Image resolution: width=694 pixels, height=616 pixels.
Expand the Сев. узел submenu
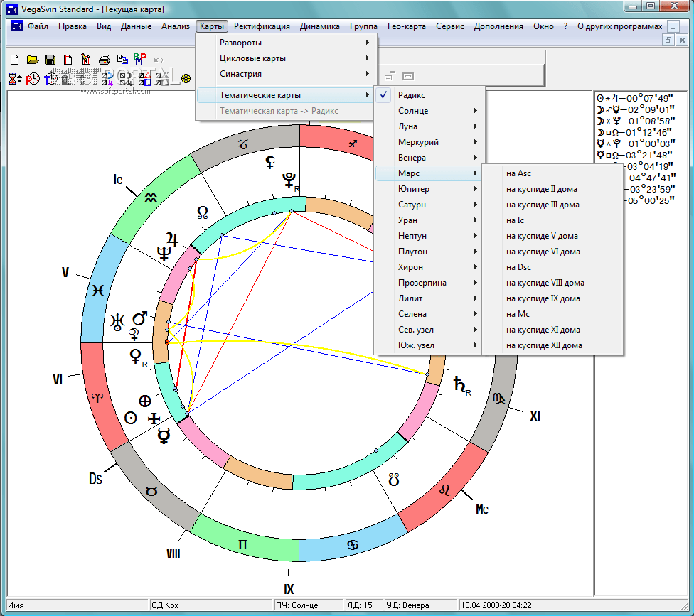[429, 330]
